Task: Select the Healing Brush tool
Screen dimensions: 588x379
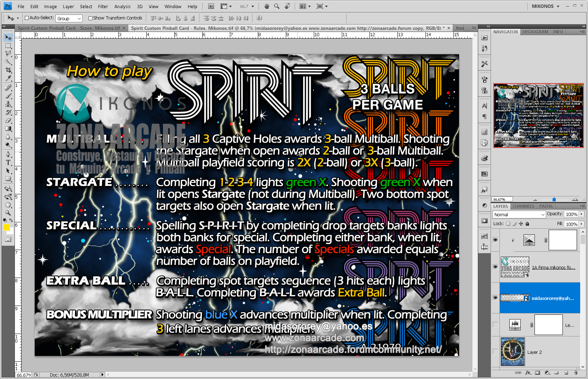Action: pos(8,88)
